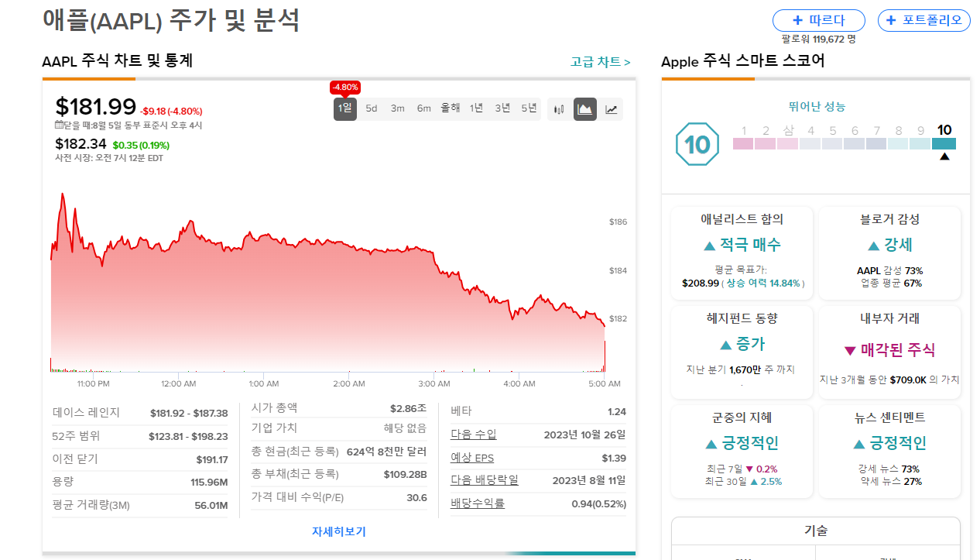980x560 pixels.
Task: Switch chart to 6m range
Action: click(x=424, y=108)
